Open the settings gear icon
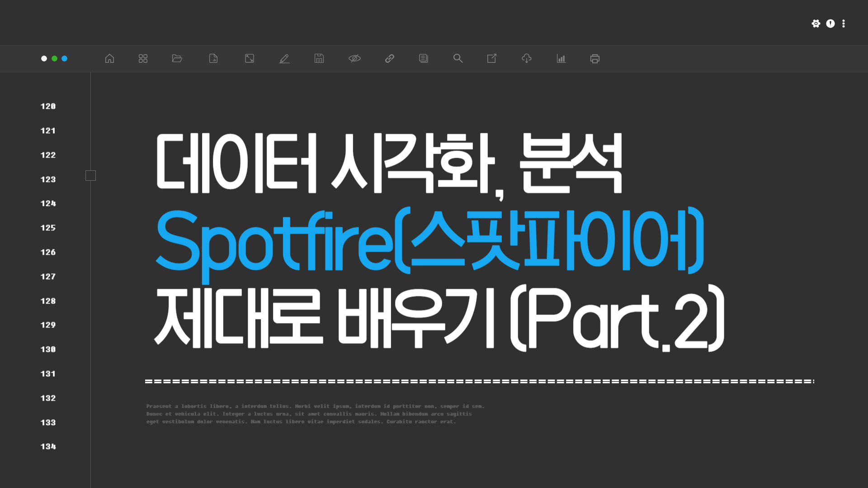 [x=816, y=23]
